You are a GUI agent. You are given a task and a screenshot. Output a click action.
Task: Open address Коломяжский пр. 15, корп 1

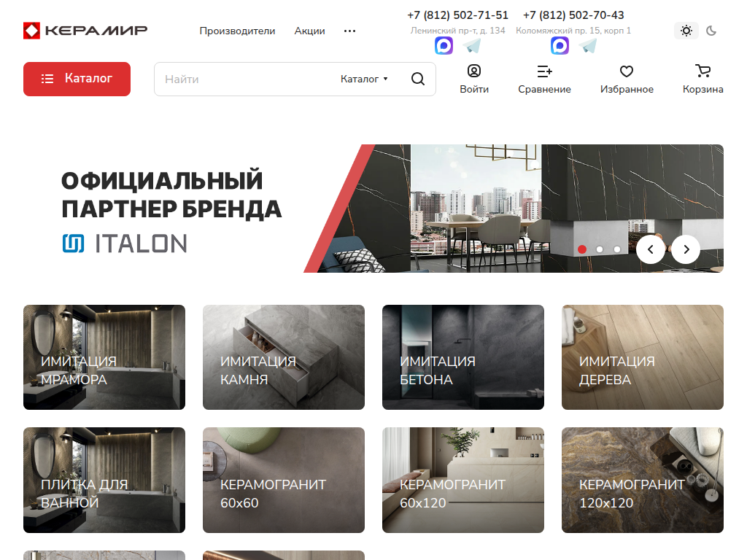pyautogui.click(x=573, y=31)
